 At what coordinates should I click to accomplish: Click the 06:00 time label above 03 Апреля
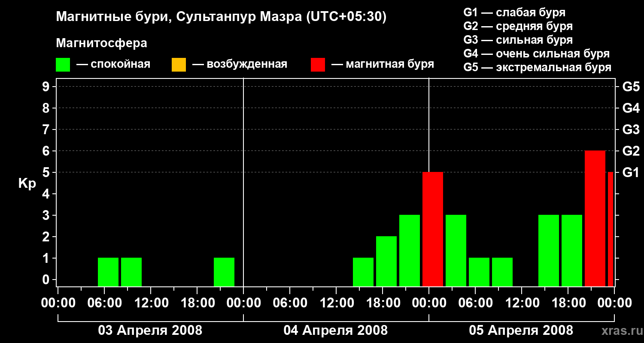pos(104,303)
